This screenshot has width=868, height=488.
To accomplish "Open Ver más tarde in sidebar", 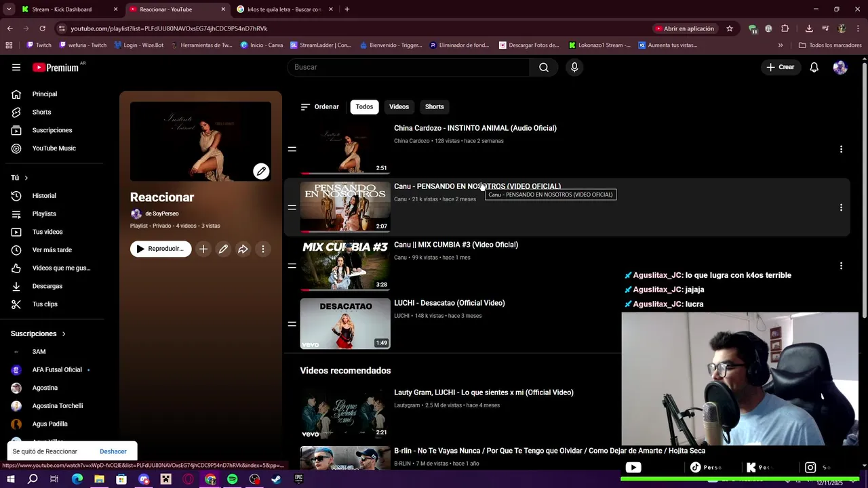I will tap(53, 250).
